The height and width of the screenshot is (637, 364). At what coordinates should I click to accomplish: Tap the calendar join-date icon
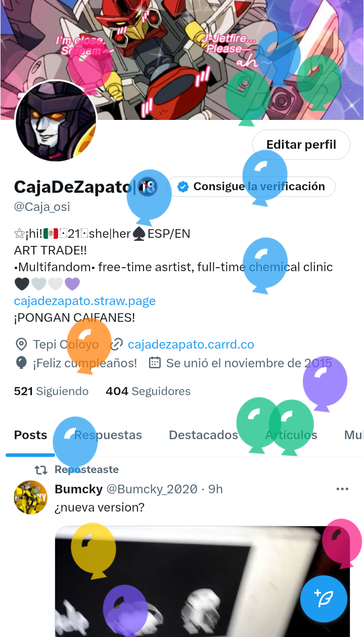click(155, 363)
